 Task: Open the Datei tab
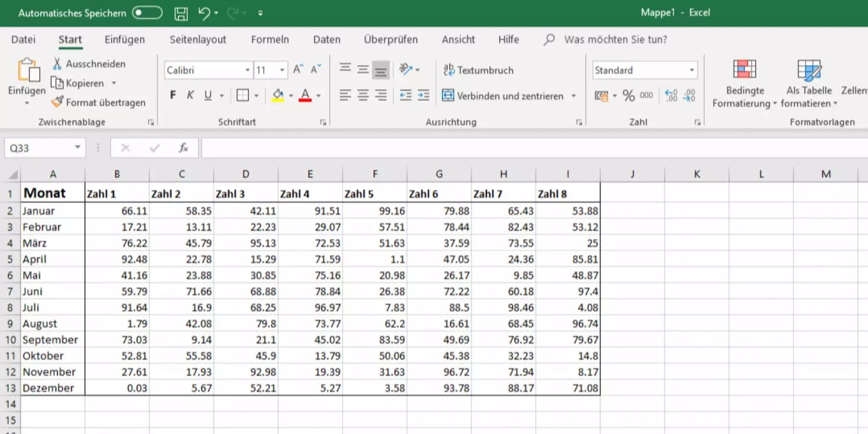24,40
